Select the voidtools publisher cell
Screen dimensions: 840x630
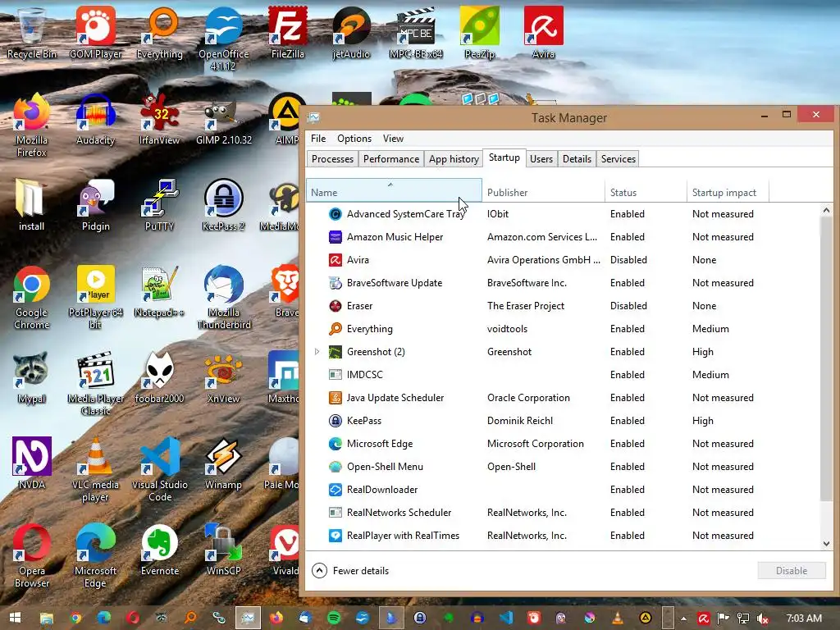pos(507,329)
